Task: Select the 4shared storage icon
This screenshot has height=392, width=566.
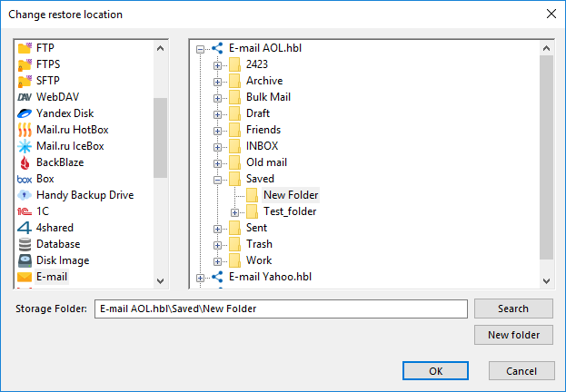Action: [x=25, y=228]
